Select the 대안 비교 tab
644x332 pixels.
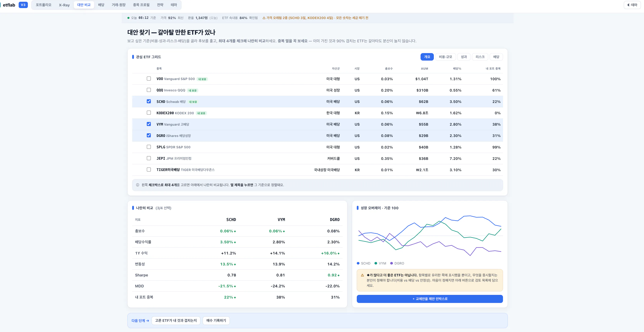pyautogui.click(x=84, y=5)
